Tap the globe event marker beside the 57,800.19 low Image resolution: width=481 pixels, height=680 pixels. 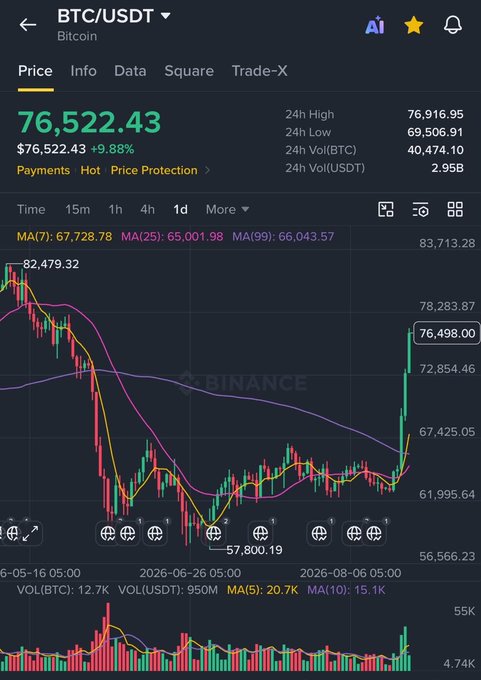(214, 533)
